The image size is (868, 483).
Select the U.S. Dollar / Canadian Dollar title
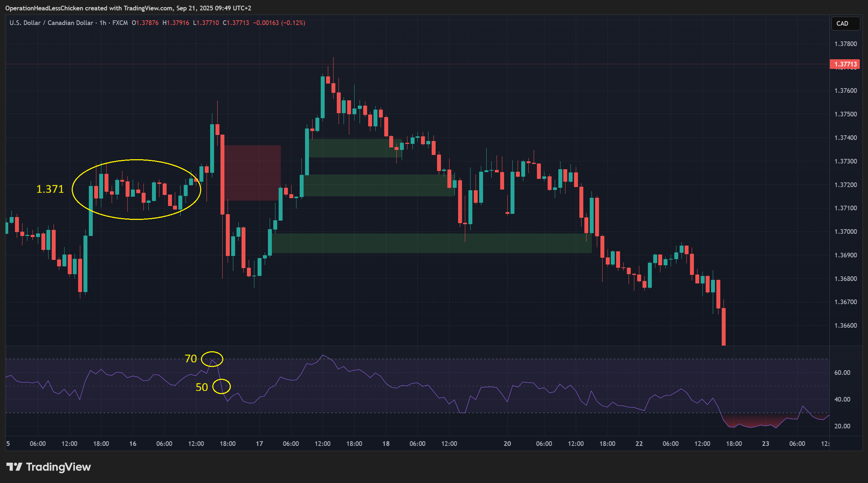(51, 23)
